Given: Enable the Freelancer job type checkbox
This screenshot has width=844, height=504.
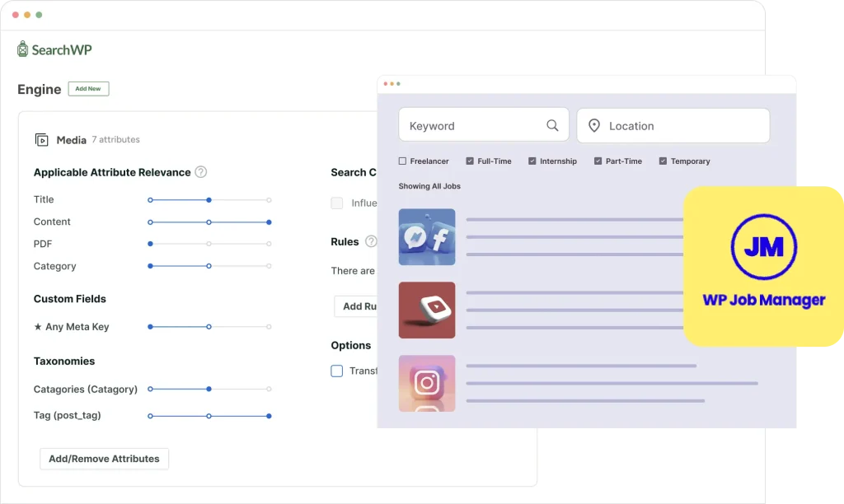Looking at the screenshot, I should click(x=402, y=161).
